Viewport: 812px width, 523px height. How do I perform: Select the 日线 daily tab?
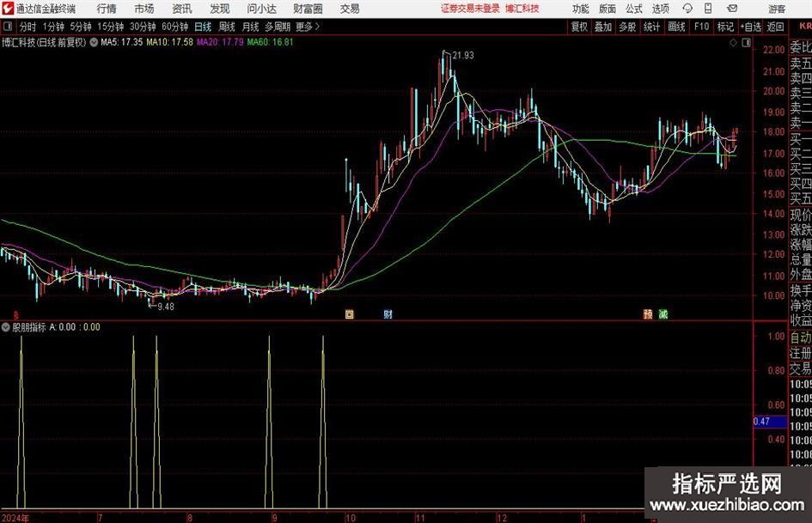tap(203, 27)
